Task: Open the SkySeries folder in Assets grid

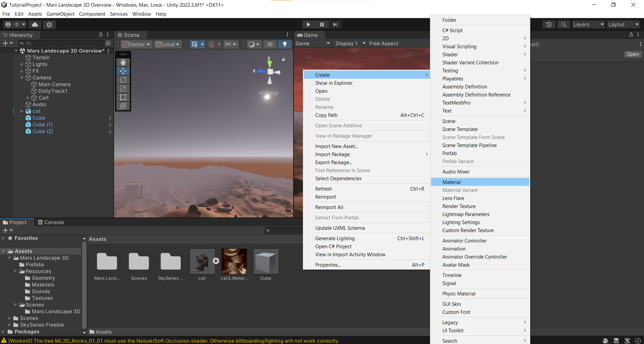Action: pyautogui.click(x=170, y=261)
